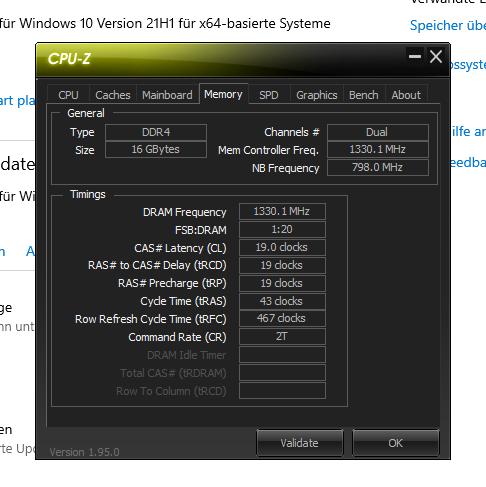
Task: Switch to the Graphics tab
Action: [317, 95]
